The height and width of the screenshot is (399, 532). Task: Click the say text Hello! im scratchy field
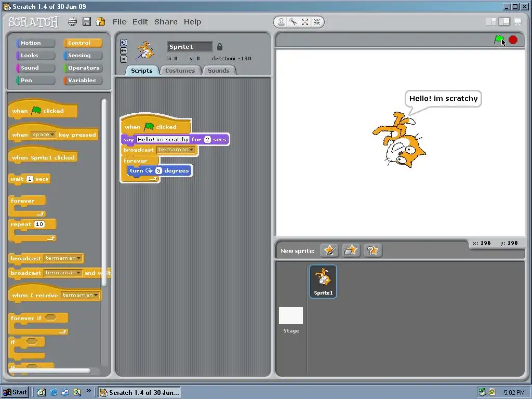(163, 139)
